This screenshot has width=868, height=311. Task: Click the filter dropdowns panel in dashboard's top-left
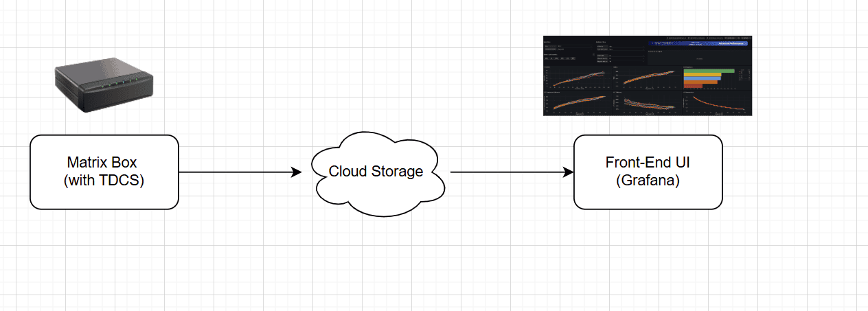pos(567,49)
